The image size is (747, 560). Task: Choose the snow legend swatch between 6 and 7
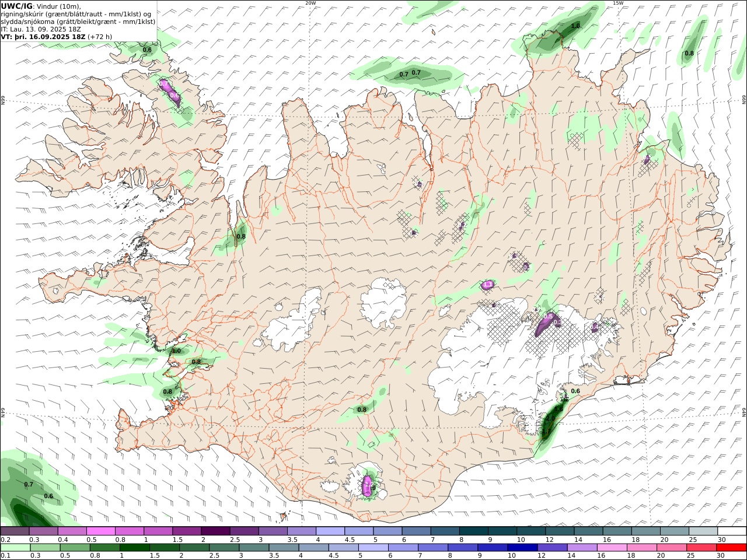pyautogui.click(x=416, y=531)
